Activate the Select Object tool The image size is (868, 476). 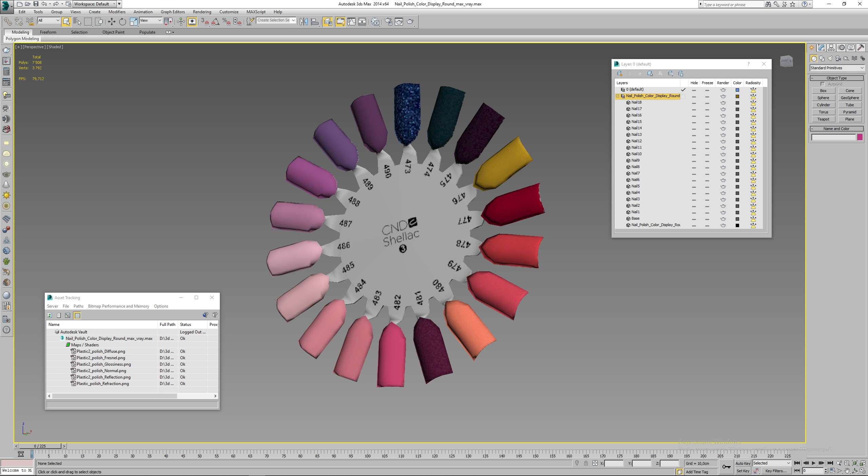coord(66,22)
